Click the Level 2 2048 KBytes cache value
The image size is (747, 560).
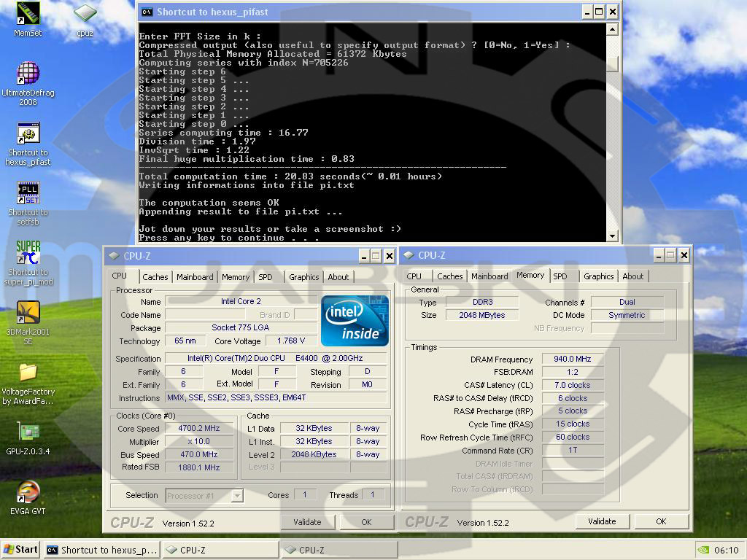click(x=314, y=454)
